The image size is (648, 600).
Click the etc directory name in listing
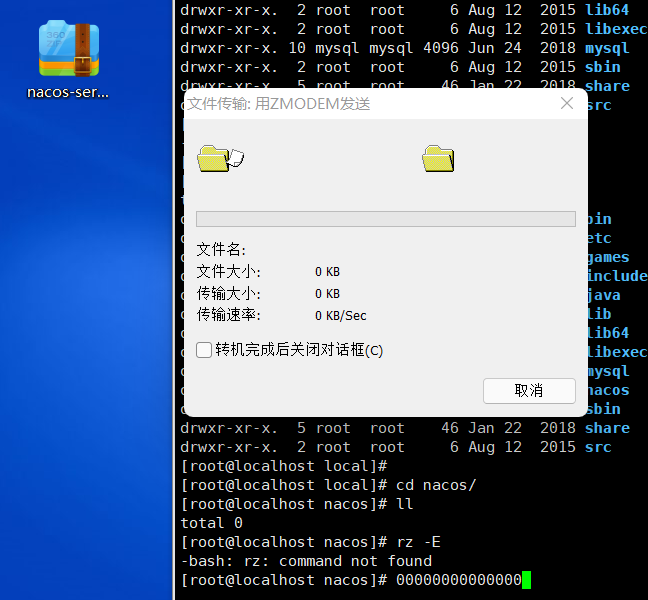click(x=599, y=238)
